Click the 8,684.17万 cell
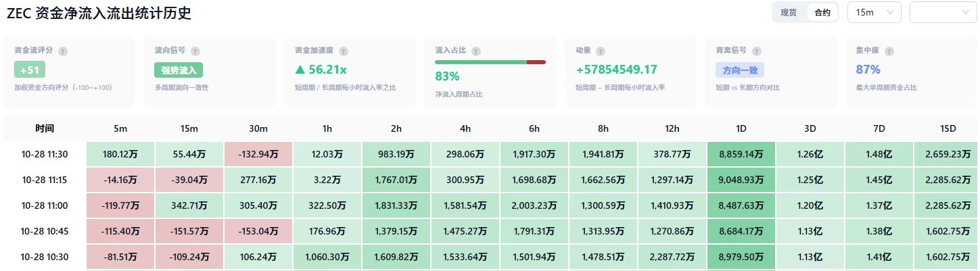The image size is (980, 271). tap(741, 231)
